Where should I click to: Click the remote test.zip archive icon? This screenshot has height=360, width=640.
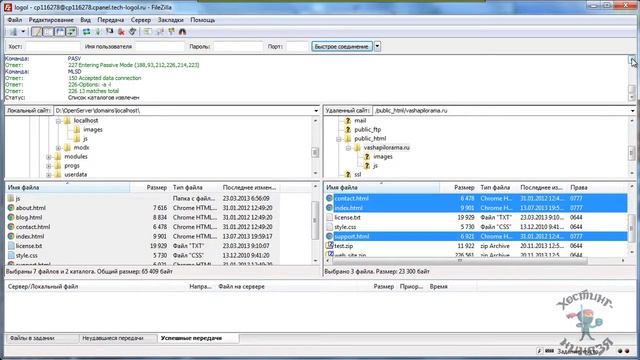point(329,246)
